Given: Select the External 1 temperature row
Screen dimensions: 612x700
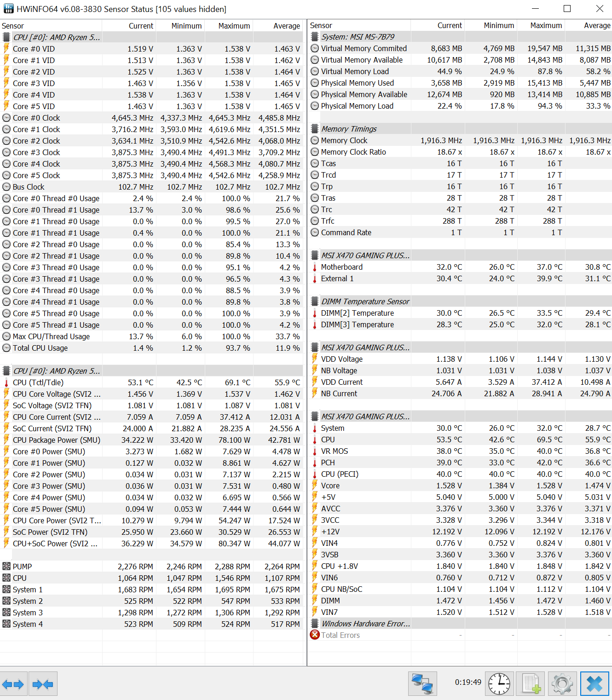Looking at the screenshot, I should click(460, 278).
